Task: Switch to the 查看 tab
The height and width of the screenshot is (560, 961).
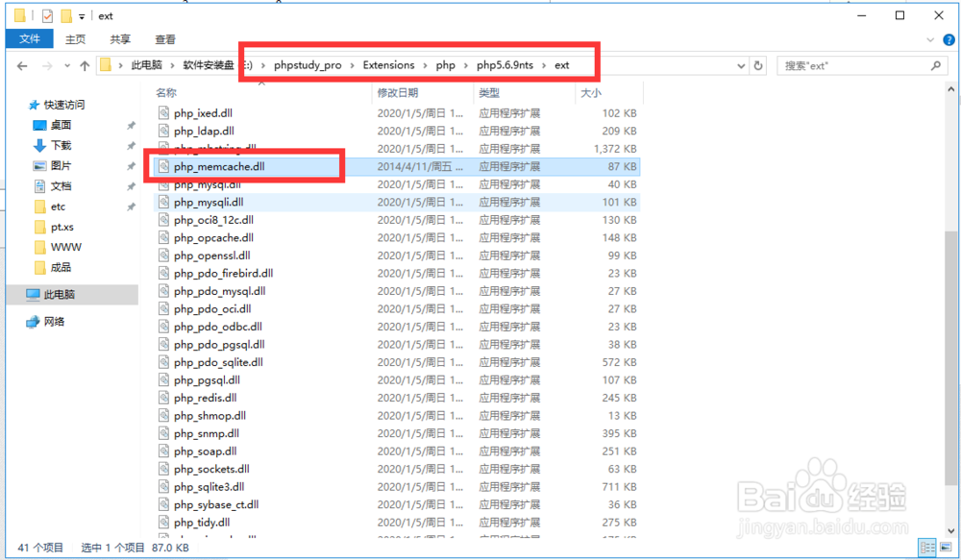Action: [x=165, y=39]
